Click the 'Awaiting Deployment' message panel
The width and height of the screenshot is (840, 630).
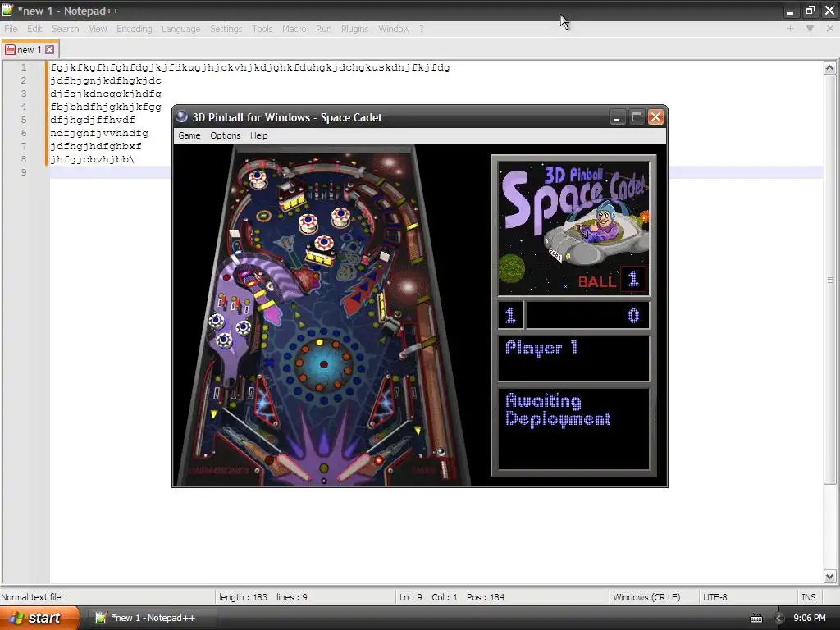(573, 428)
